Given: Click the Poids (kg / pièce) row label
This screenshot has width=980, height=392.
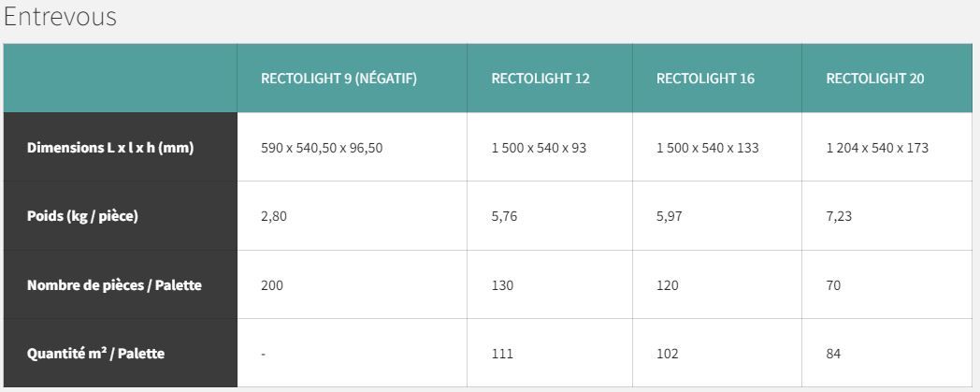Looking at the screenshot, I should pyautogui.click(x=82, y=216).
